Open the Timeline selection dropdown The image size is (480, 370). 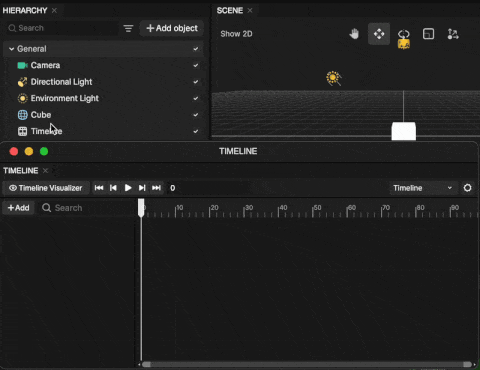pos(422,188)
